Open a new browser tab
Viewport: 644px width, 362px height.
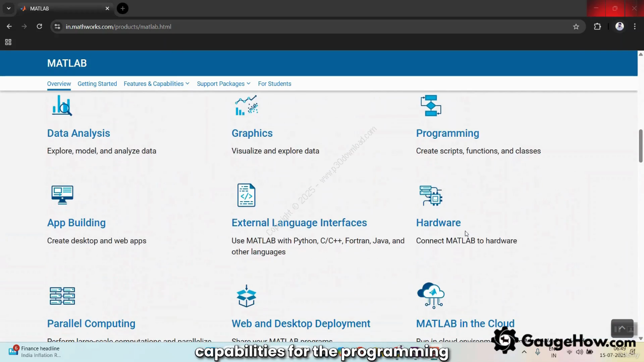(x=122, y=9)
